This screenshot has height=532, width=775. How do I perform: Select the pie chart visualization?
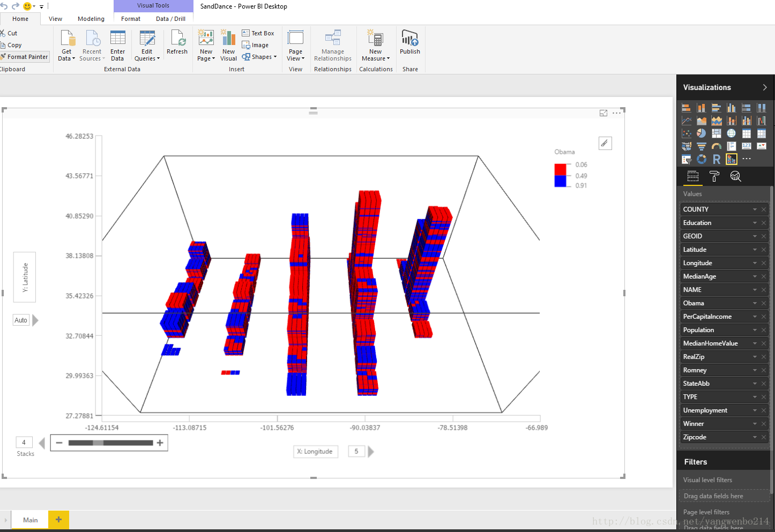pyautogui.click(x=701, y=133)
